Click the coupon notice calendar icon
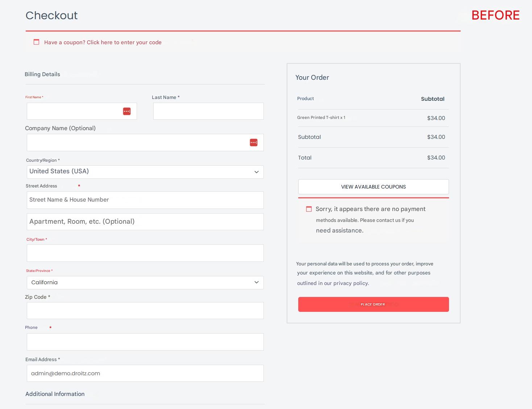The image size is (532, 409). (36, 42)
